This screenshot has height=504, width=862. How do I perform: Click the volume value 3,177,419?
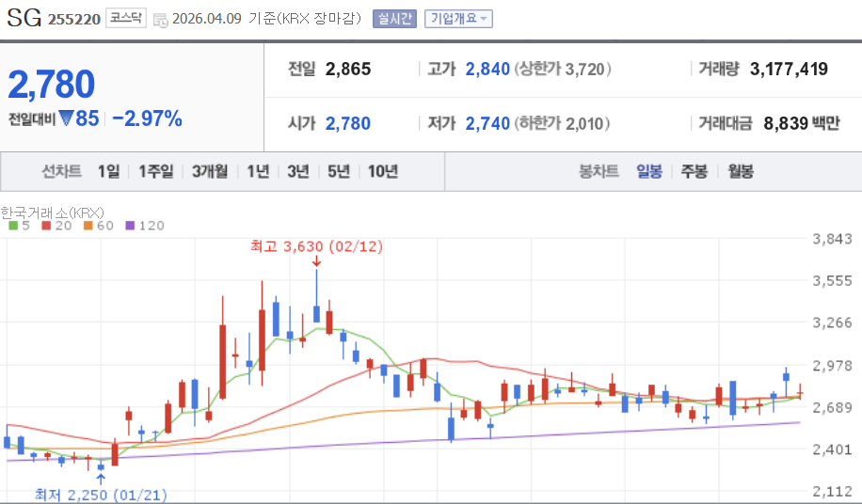[789, 70]
